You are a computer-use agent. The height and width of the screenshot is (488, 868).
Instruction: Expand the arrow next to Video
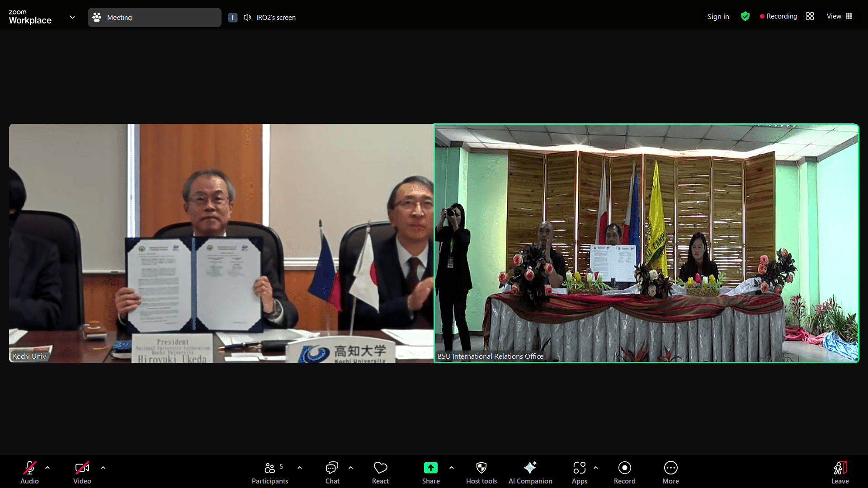103,468
